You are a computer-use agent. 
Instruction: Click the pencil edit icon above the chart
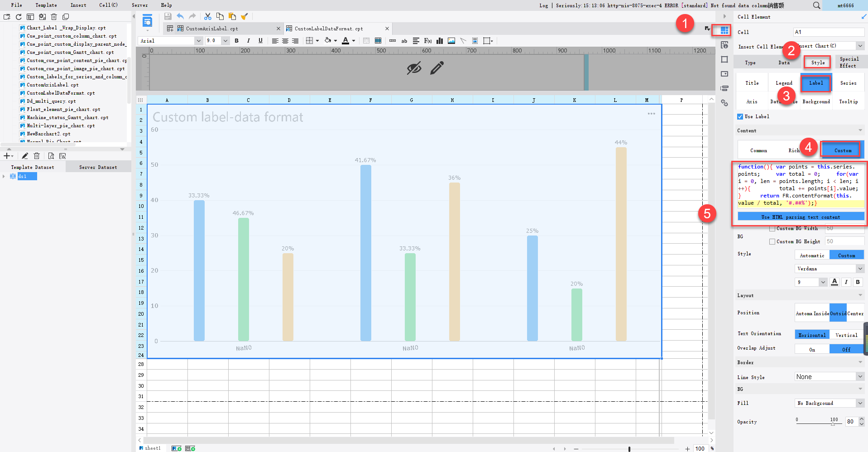436,68
